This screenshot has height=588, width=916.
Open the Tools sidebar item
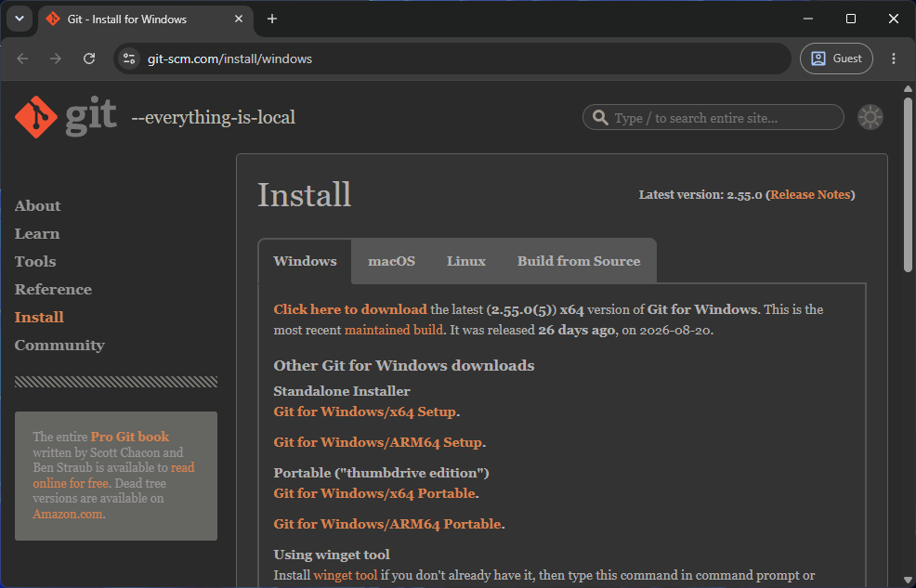tap(35, 261)
